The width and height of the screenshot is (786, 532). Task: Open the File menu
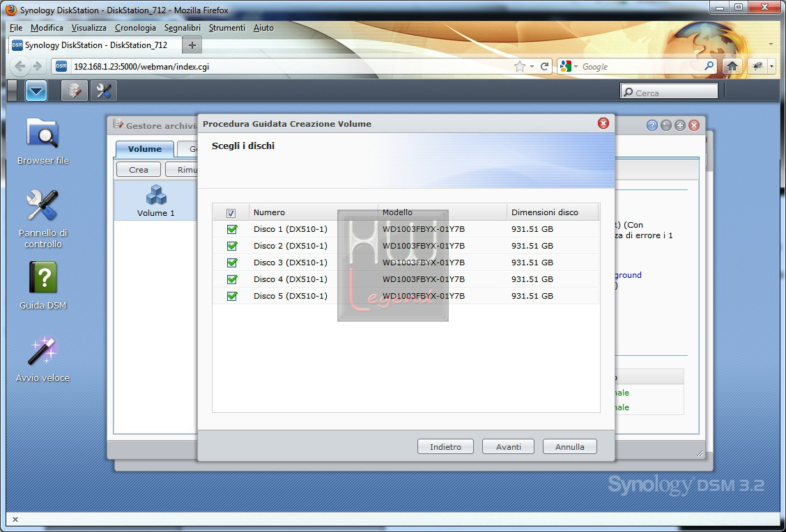[16, 28]
